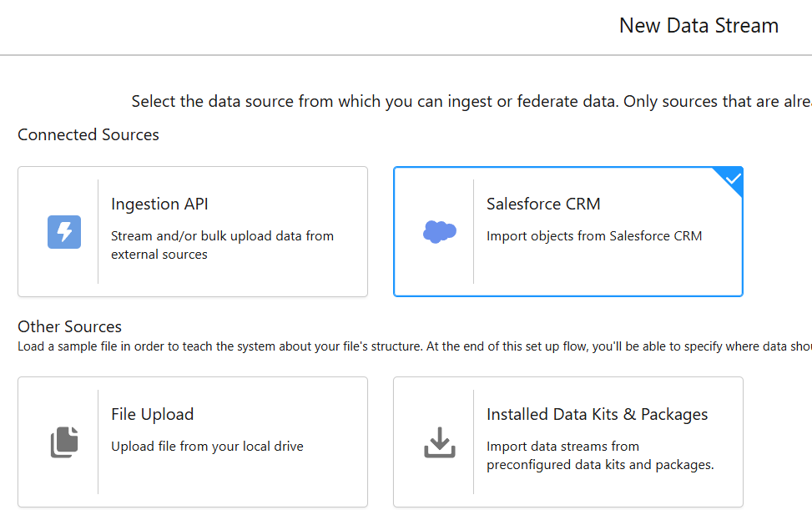812x510 pixels.
Task: Click the vertical divider inside Ingestion API card
Action: point(98,231)
